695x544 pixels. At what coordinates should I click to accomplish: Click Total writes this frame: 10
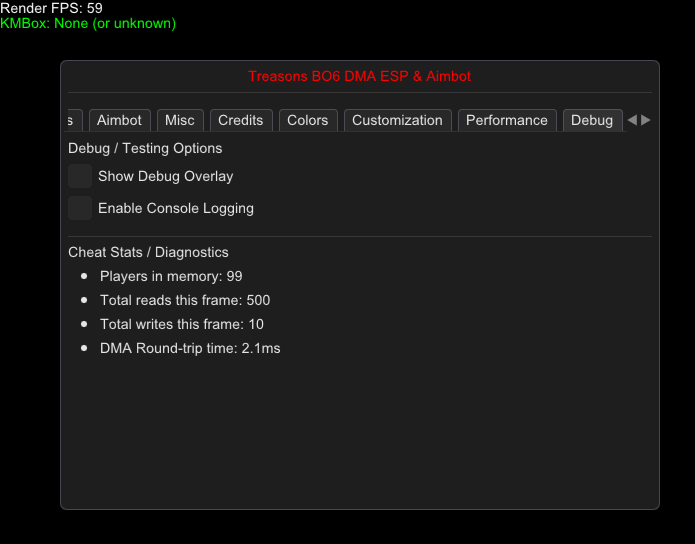tap(182, 324)
